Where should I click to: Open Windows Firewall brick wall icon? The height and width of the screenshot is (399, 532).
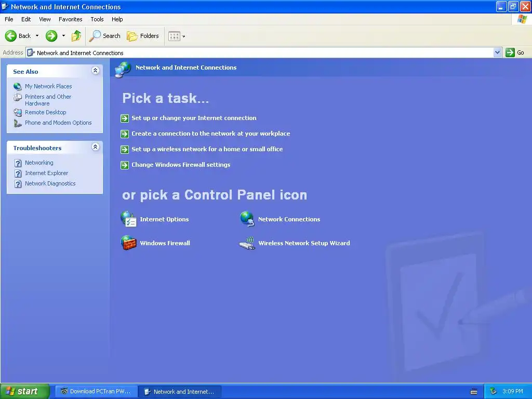128,243
